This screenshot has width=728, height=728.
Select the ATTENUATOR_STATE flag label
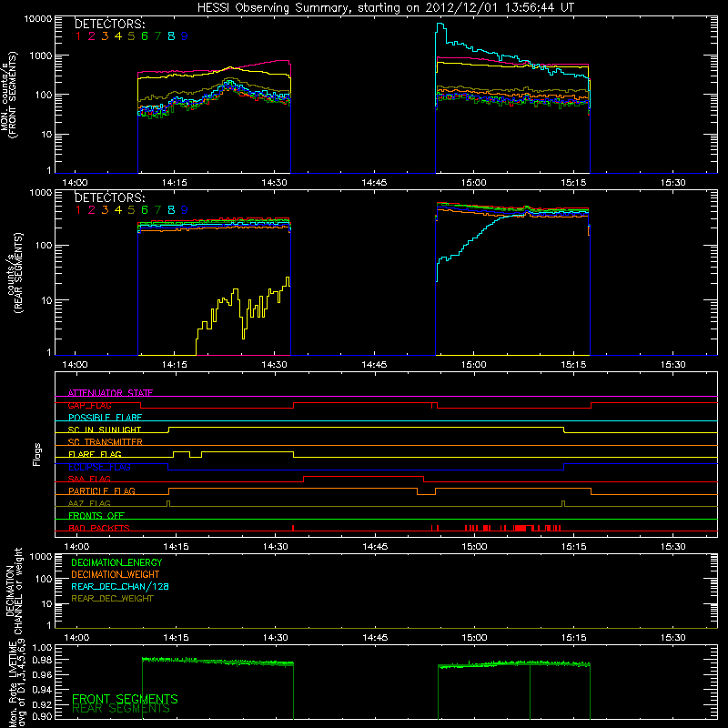click(110, 393)
